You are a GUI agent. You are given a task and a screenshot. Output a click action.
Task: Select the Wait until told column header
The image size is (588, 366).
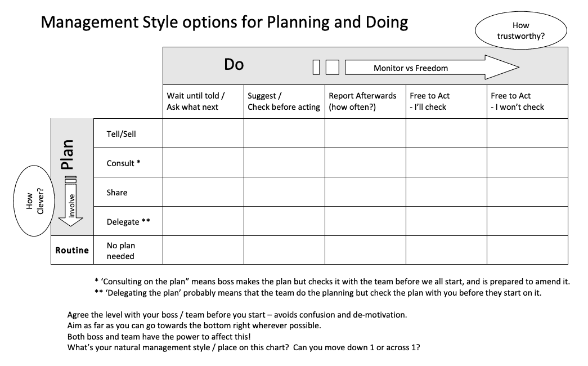tap(196, 101)
